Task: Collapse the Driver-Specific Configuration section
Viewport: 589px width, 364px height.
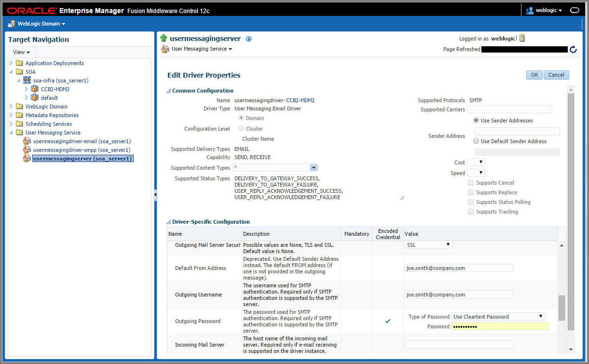Action: tap(168, 222)
